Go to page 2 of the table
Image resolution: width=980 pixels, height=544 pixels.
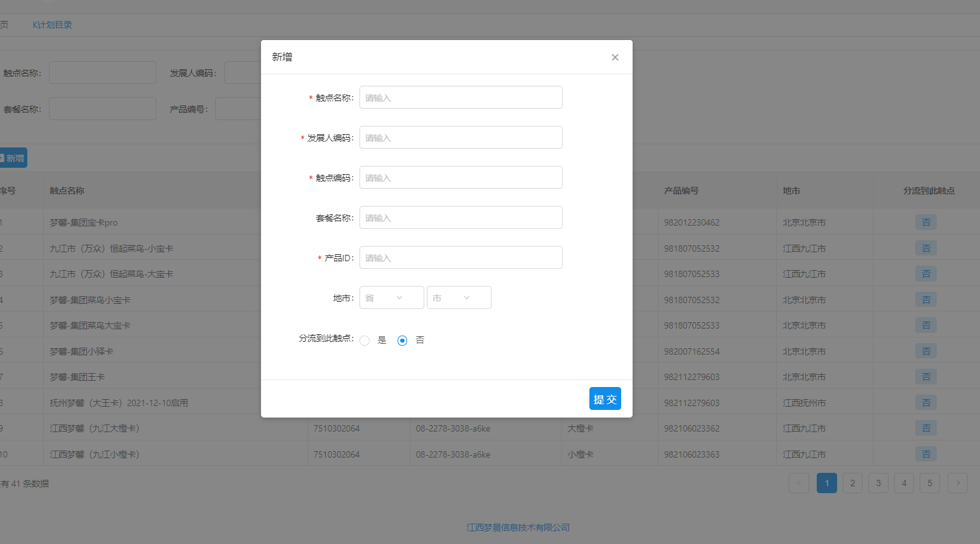(x=852, y=483)
